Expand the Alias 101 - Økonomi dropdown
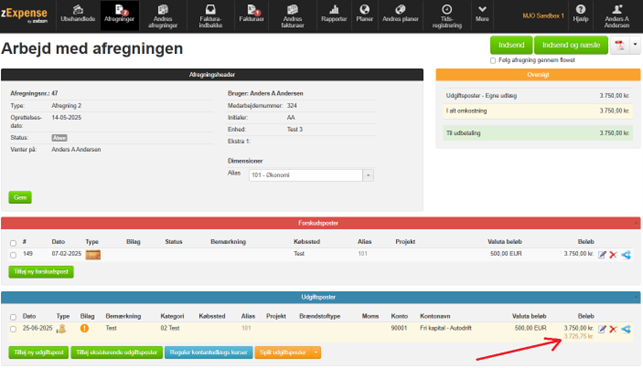 point(368,175)
